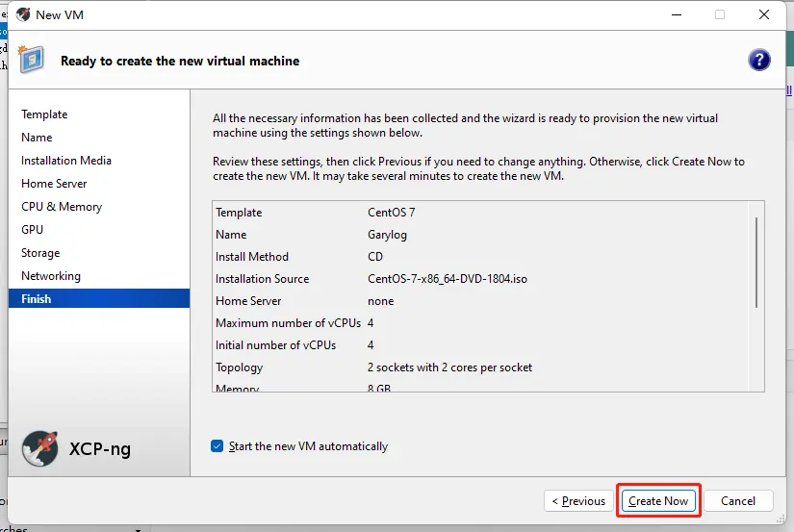794x532 pixels.
Task: Click the CentOS-7-x86_64-DVD-1804.iso source value
Action: tap(448, 279)
